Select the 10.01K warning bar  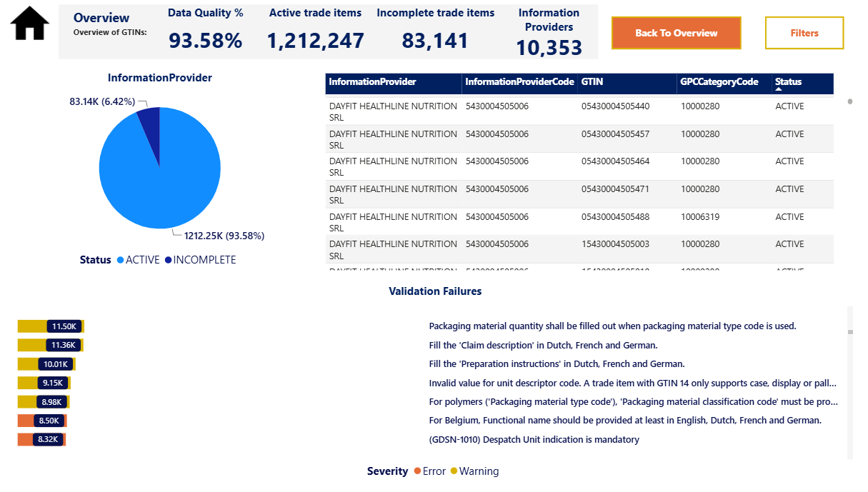point(46,364)
